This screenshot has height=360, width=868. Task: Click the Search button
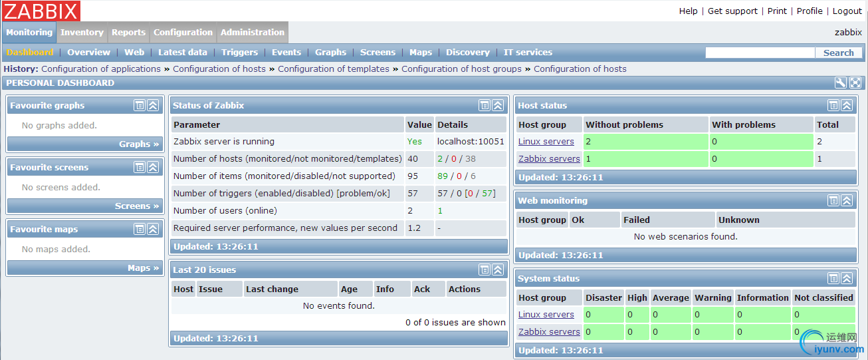coord(839,53)
